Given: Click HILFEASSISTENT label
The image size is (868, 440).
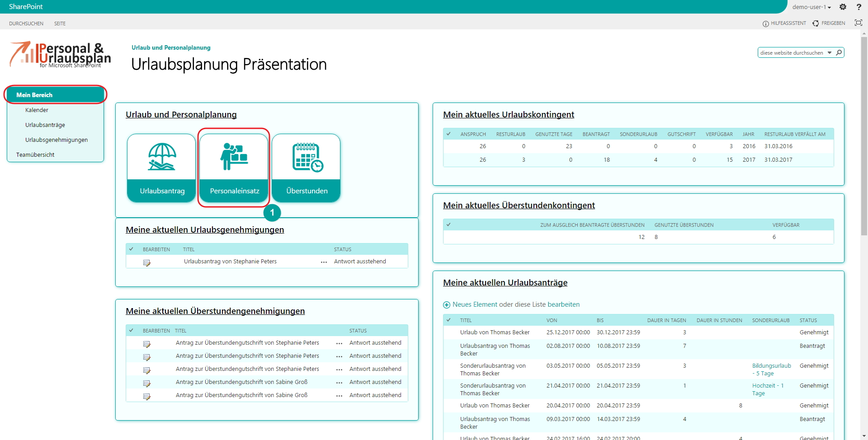Looking at the screenshot, I should [788, 23].
